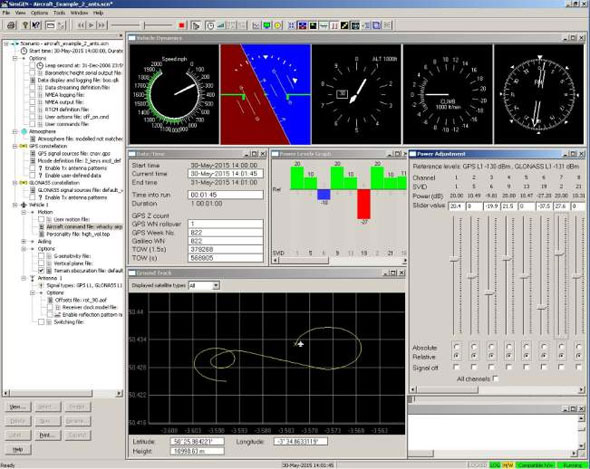Click the channel 3 Slider value field

[492, 206]
